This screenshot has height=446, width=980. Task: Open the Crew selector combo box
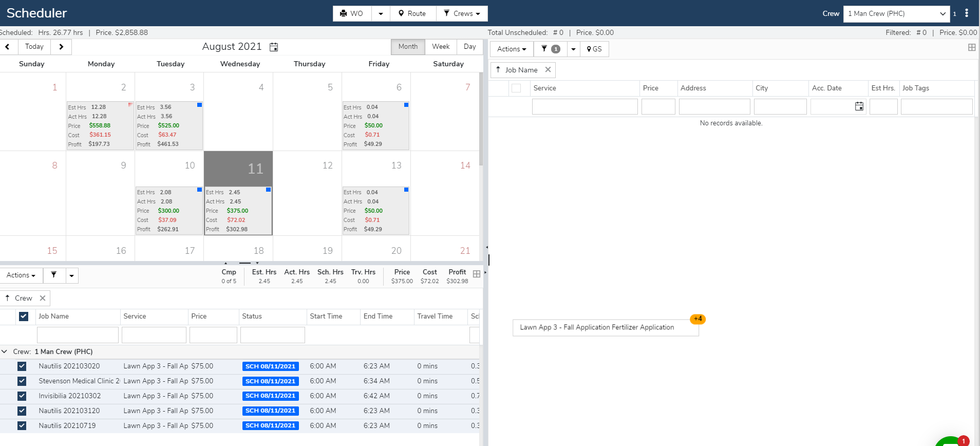pos(896,14)
